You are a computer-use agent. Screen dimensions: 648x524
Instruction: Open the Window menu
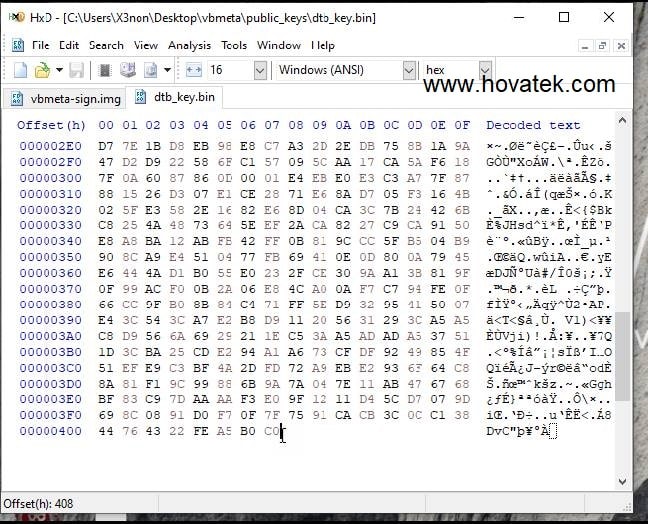click(279, 45)
